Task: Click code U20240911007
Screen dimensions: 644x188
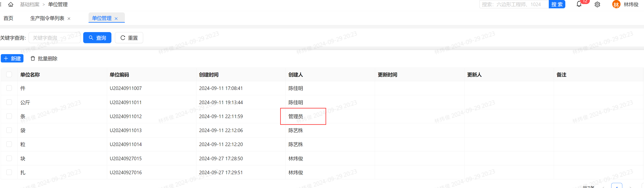Action: click(126, 88)
